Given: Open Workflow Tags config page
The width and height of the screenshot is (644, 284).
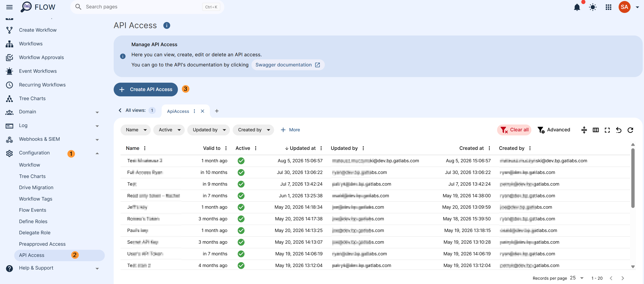Looking at the screenshot, I should tap(36, 199).
